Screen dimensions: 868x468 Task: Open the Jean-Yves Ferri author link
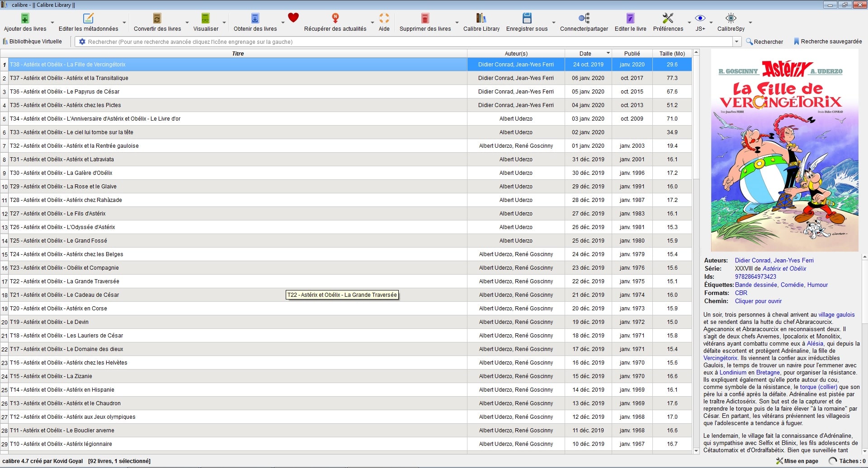[793, 260]
